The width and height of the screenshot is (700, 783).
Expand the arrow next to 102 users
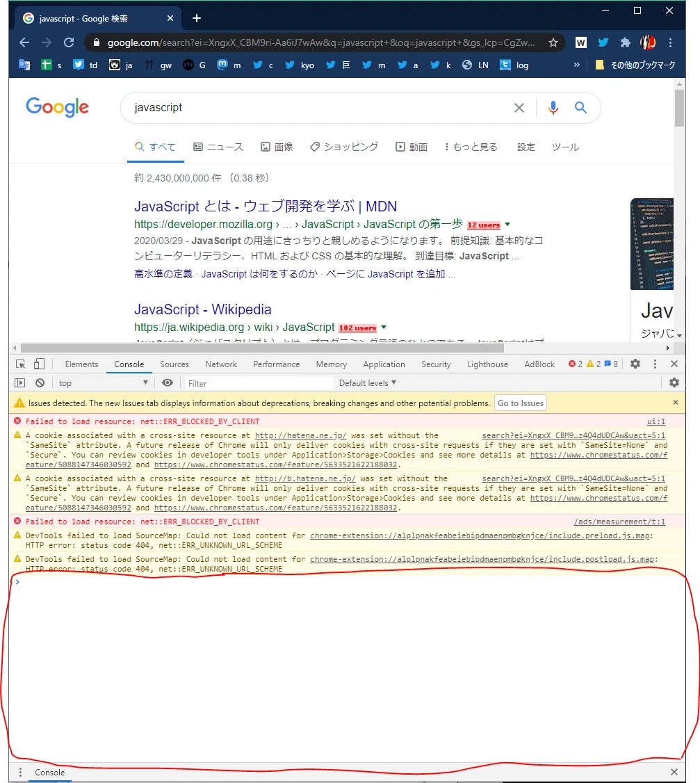(384, 327)
